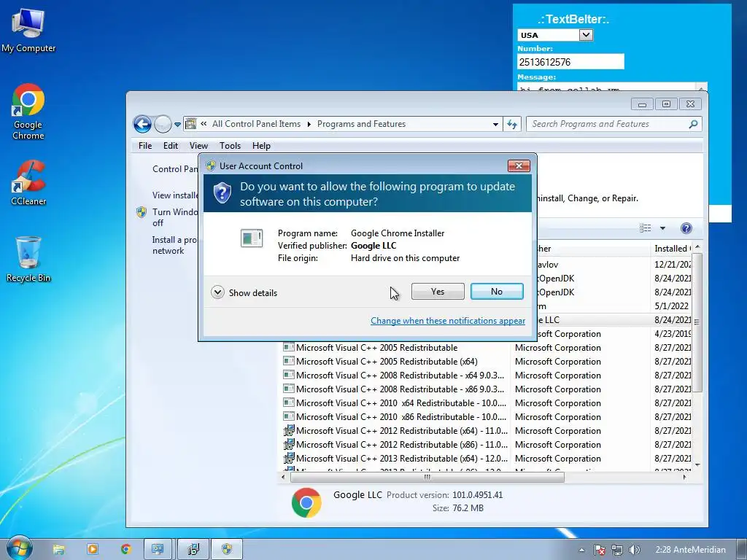Close the User Account Control dialog
Image resolution: width=747 pixels, height=560 pixels.
[x=519, y=166]
